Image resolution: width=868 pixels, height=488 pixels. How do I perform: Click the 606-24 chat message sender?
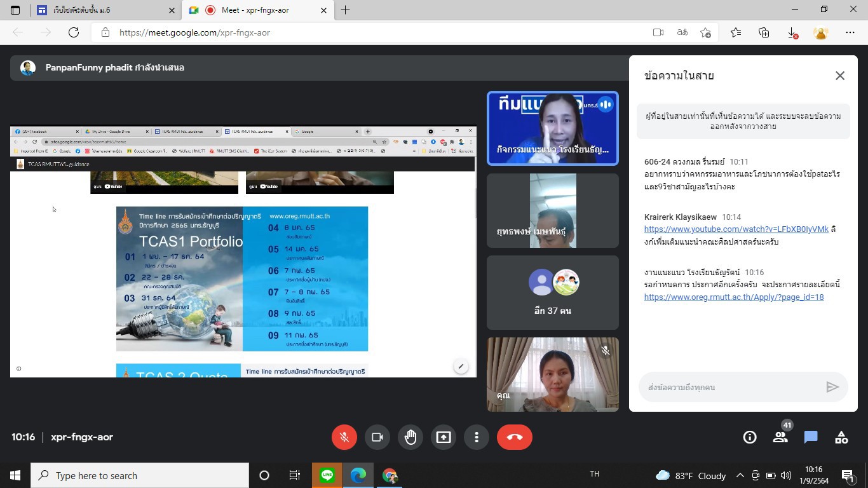coord(684,162)
